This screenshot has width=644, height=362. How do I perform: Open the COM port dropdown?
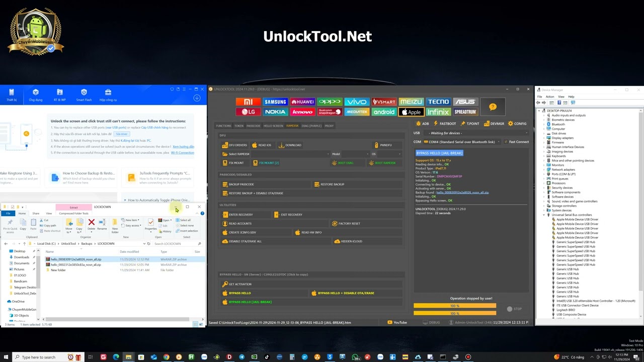[x=463, y=142]
